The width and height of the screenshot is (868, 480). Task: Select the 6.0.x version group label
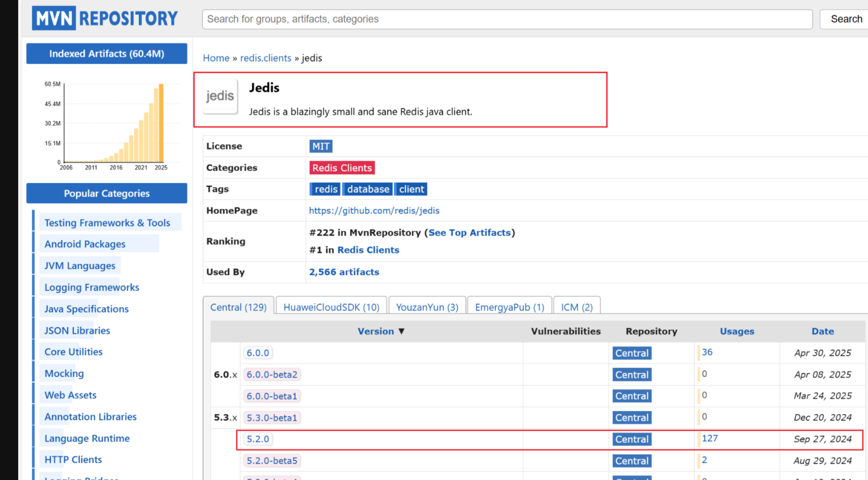pyautogui.click(x=225, y=375)
